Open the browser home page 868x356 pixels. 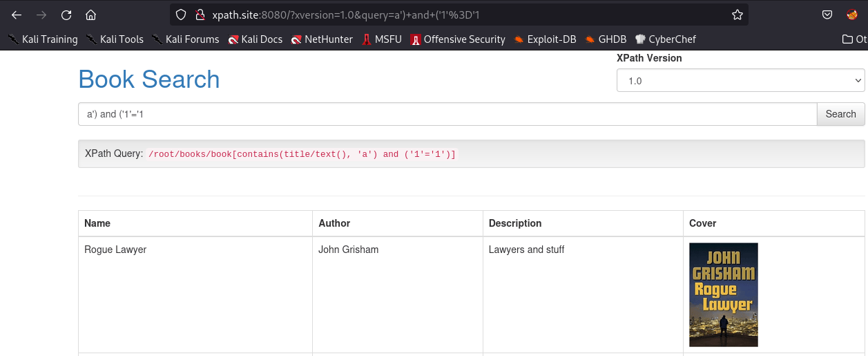(90, 15)
